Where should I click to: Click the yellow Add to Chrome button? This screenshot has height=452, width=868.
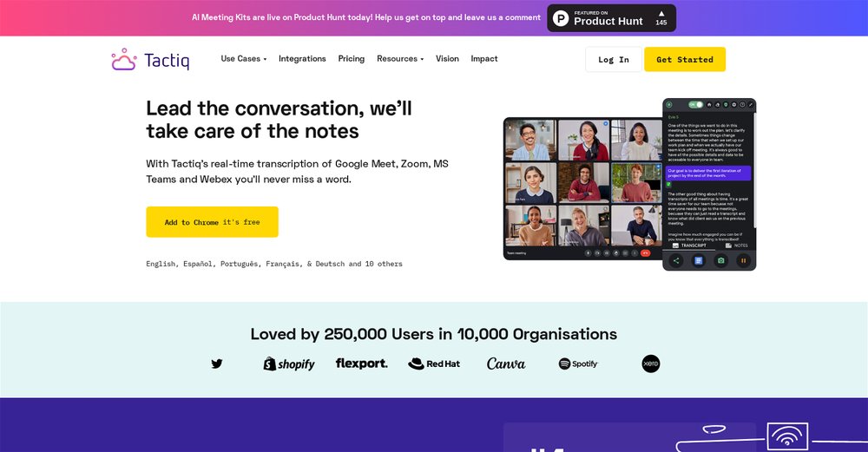(x=212, y=222)
